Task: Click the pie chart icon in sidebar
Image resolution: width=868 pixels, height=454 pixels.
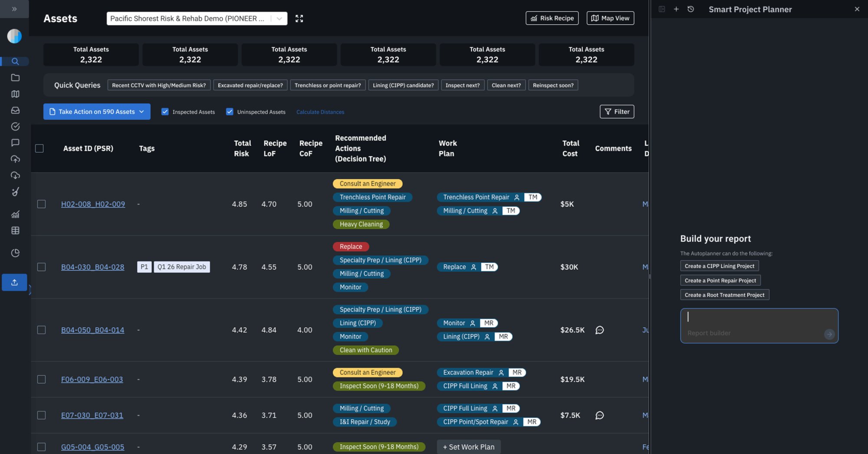Action: coord(15,253)
